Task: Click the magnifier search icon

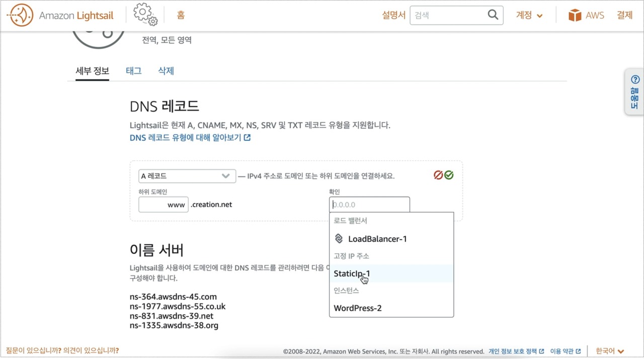Action: pos(493,15)
